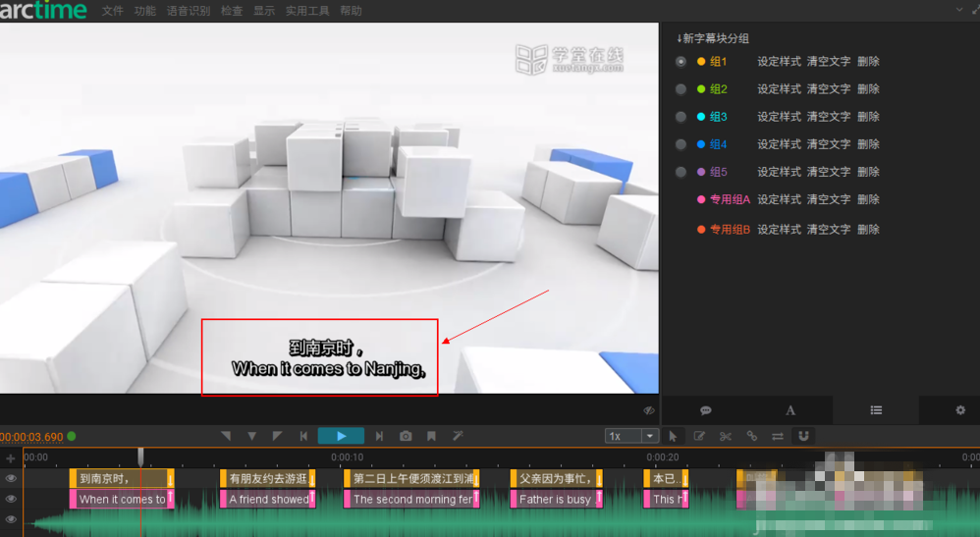Image resolution: width=980 pixels, height=537 pixels.
Task: Click the bookmark marker icon
Action: [431, 436]
